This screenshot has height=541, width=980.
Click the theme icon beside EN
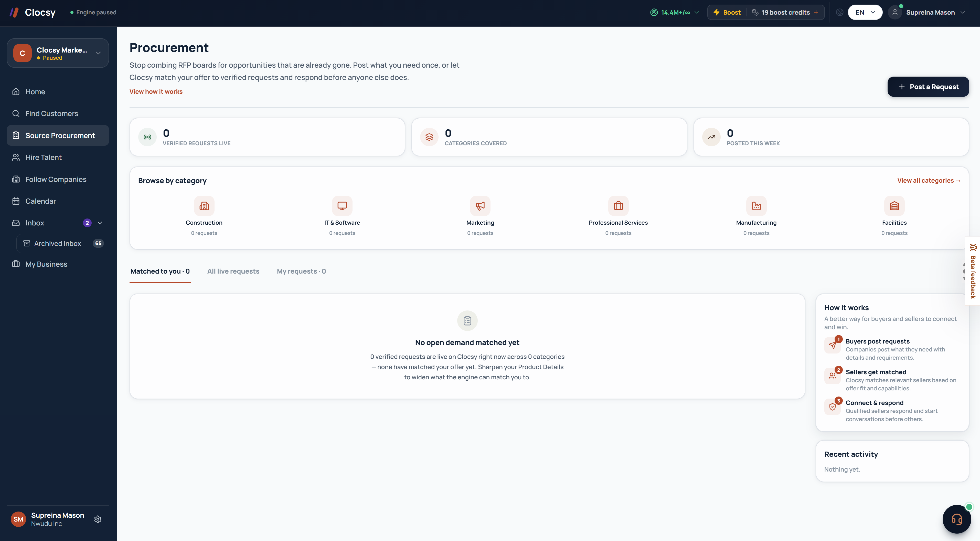pos(840,13)
